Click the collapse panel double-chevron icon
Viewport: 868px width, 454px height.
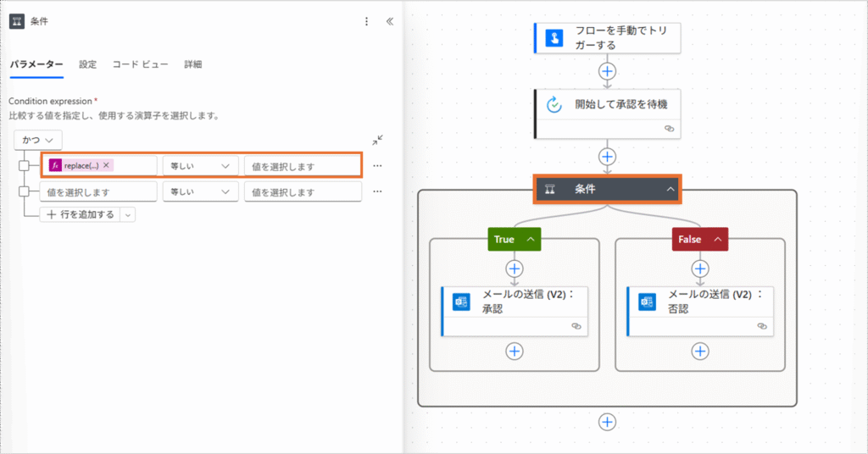(389, 21)
